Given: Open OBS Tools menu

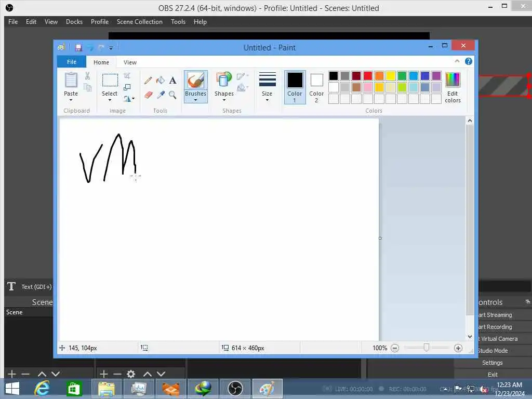Looking at the screenshot, I should point(178,22).
